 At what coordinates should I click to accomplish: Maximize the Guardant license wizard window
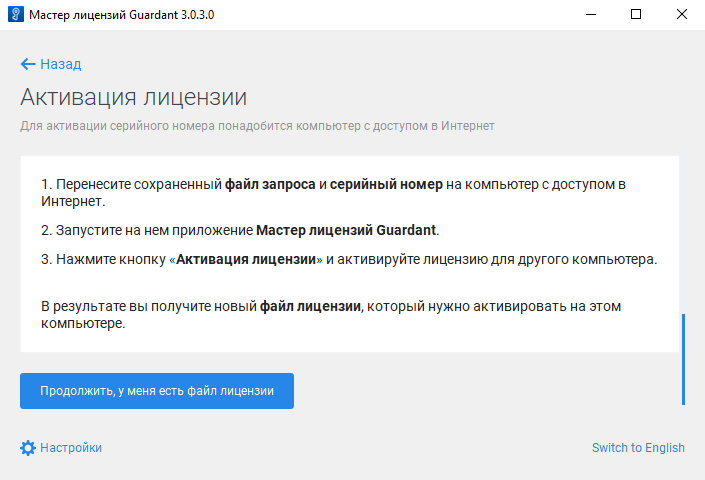pos(636,15)
